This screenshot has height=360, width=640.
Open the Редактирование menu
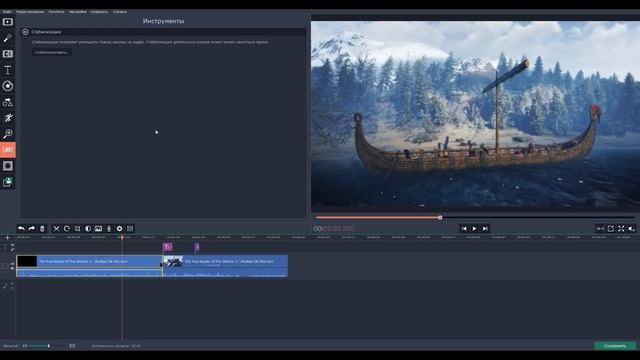pyautogui.click(x=30, y=12)
